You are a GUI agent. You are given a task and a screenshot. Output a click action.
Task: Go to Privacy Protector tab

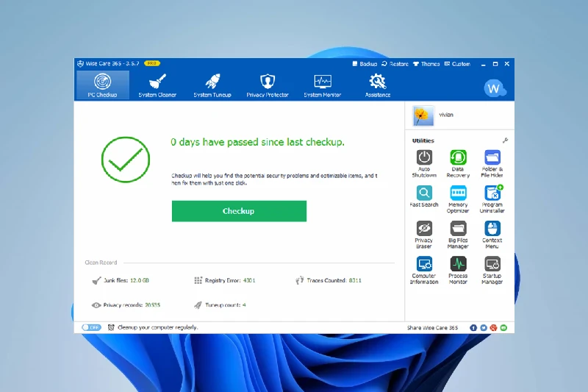coord(268,85)
